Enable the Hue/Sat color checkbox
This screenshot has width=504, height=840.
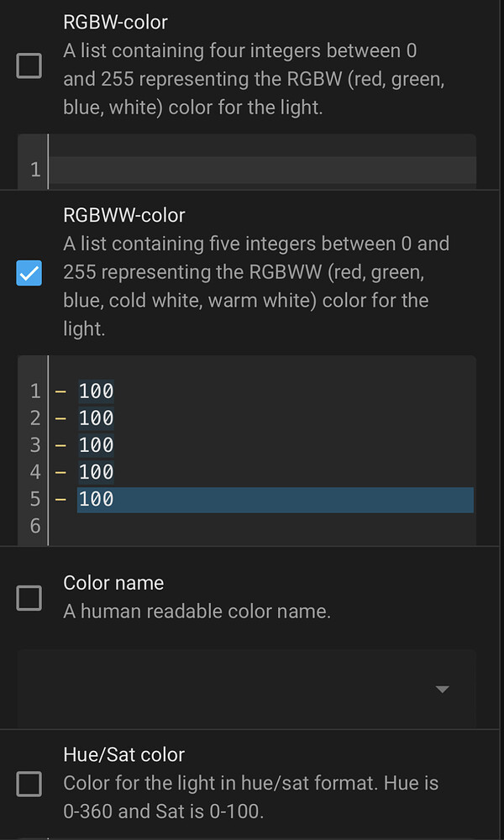pos(28,784)
